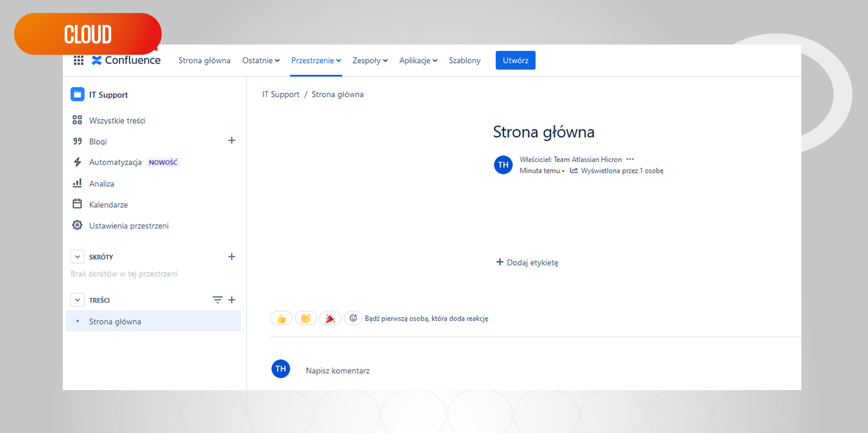
Task: Click the Minuta temu timestamp
Action: tap(540, 170)
